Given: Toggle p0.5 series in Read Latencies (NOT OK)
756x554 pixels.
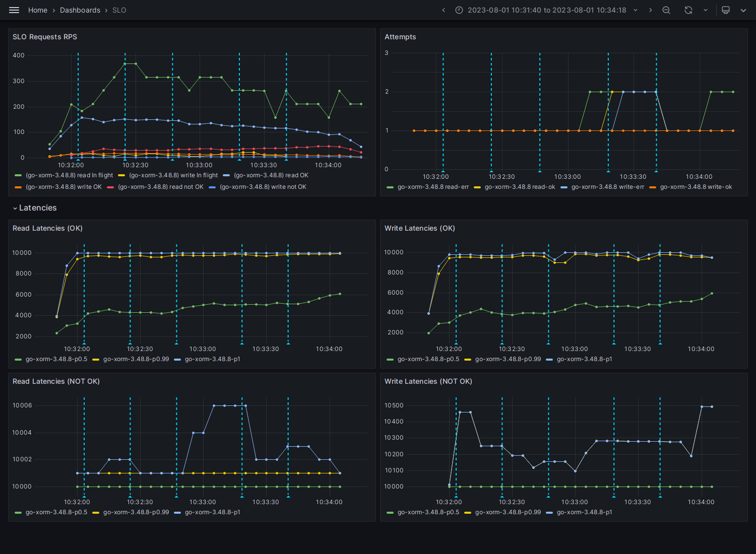Looking at the screenshot, I should pos(56,512).
